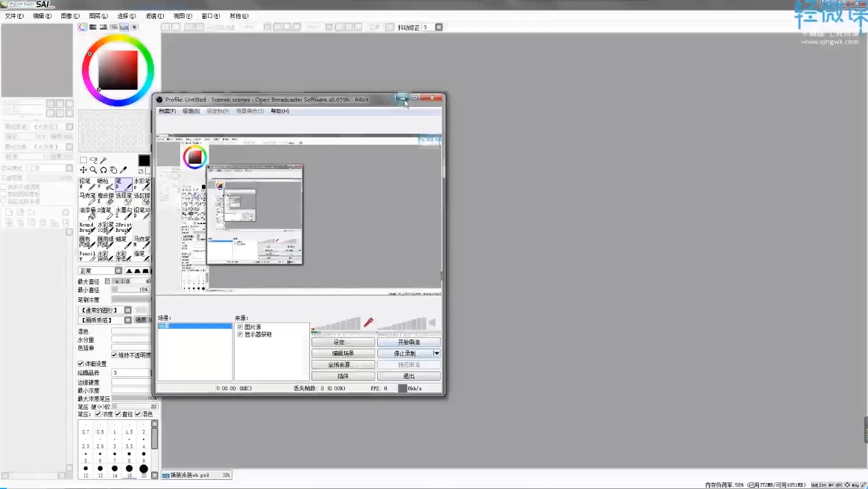
Task: Click inside the color picker square
Action: 118,70
